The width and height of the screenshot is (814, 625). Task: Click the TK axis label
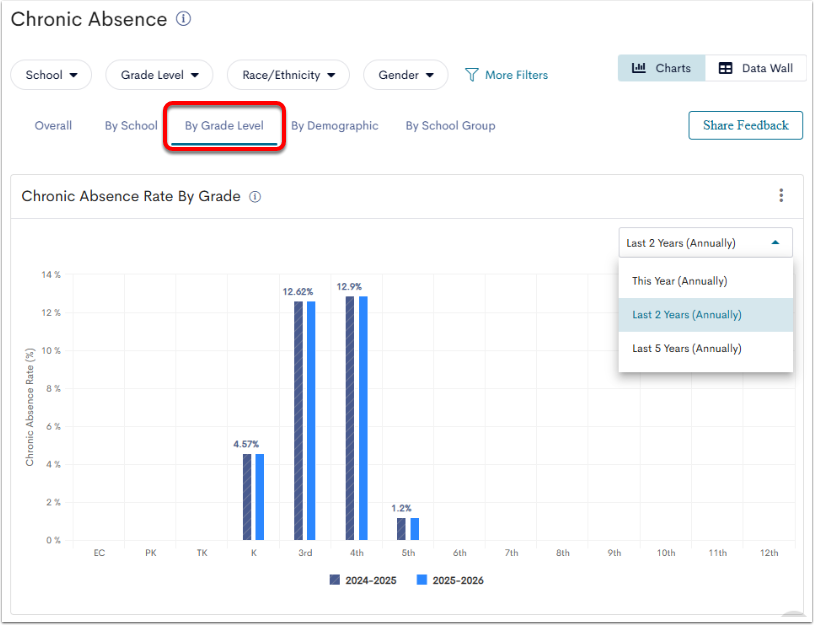click(x=202, y=553)
